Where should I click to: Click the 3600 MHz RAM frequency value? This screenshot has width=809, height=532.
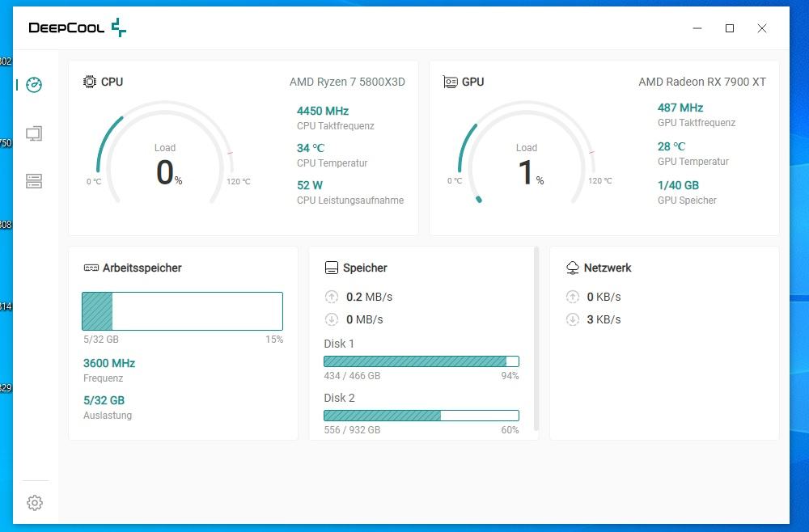click(109, 363)
